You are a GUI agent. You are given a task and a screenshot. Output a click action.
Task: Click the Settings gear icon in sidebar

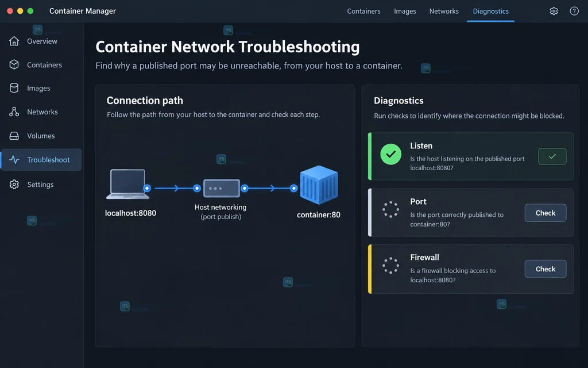(x=14, y=185)
